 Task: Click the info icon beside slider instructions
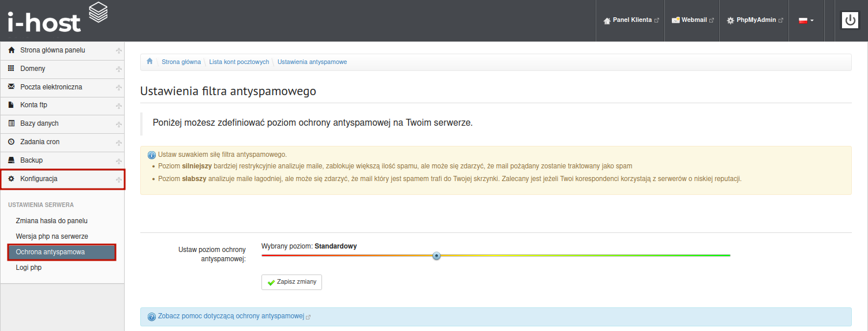click(152, 155)
